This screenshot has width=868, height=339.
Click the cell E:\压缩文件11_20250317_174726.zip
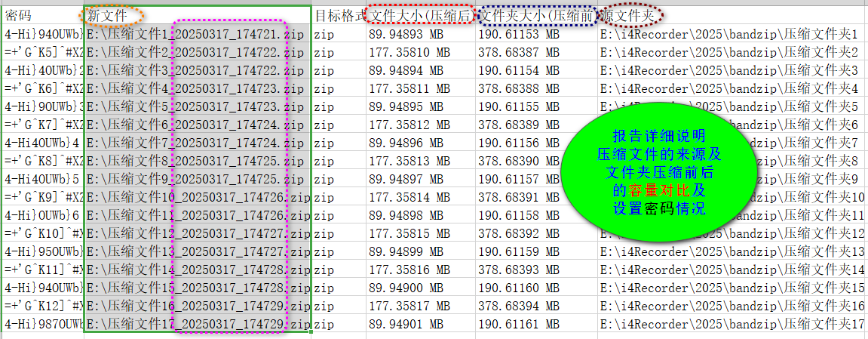click(198, 215)
